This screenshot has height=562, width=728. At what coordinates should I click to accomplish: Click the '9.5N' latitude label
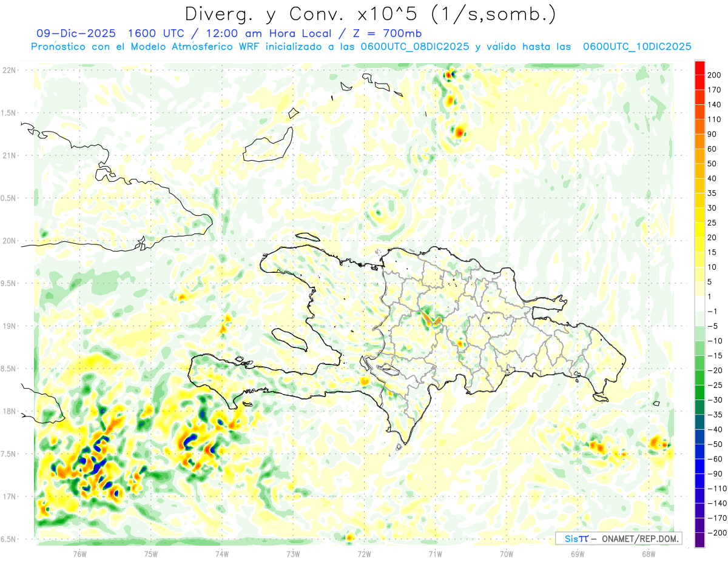tap(8, 283)
